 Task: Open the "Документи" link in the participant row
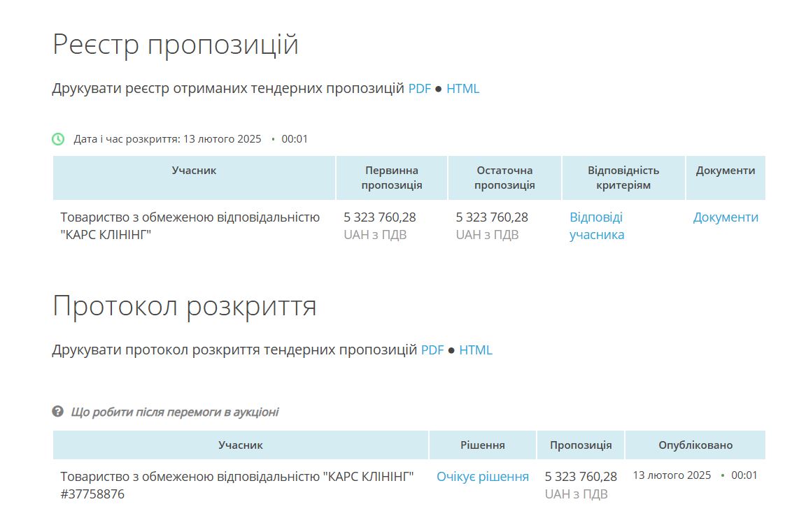(x=725, y=217)
